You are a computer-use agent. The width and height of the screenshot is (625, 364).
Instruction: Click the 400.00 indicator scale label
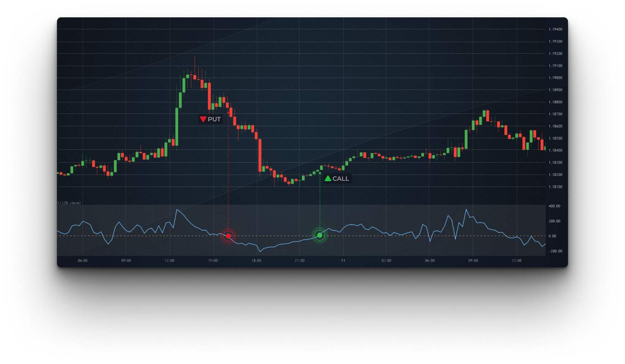point(554,206)
